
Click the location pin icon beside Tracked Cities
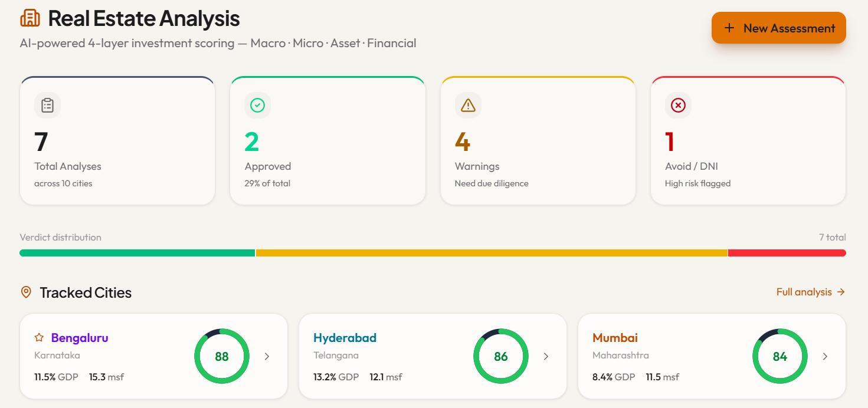click(26, 292)
